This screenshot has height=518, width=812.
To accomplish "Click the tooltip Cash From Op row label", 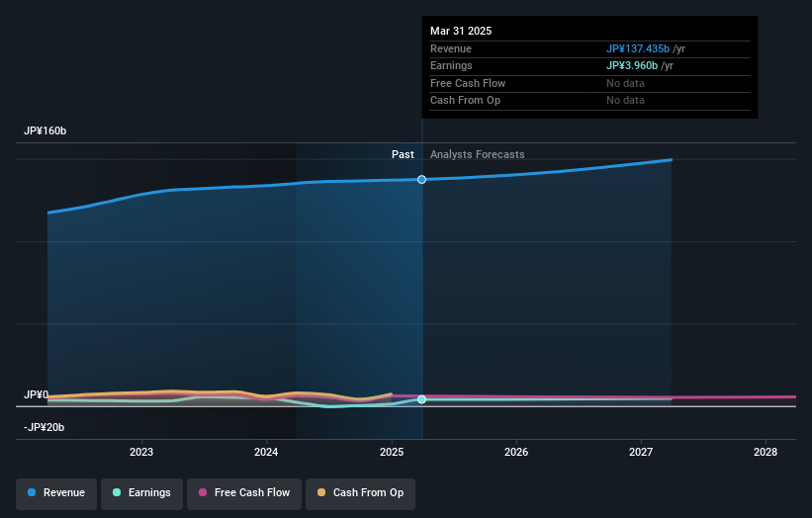I will click(465, 101).
